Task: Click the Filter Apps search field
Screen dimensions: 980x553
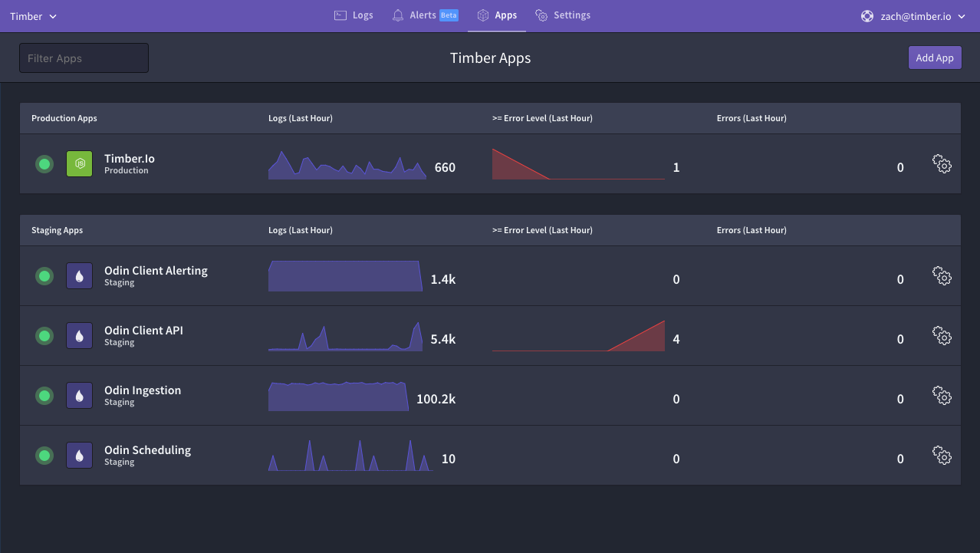Action: click(84, 58)
